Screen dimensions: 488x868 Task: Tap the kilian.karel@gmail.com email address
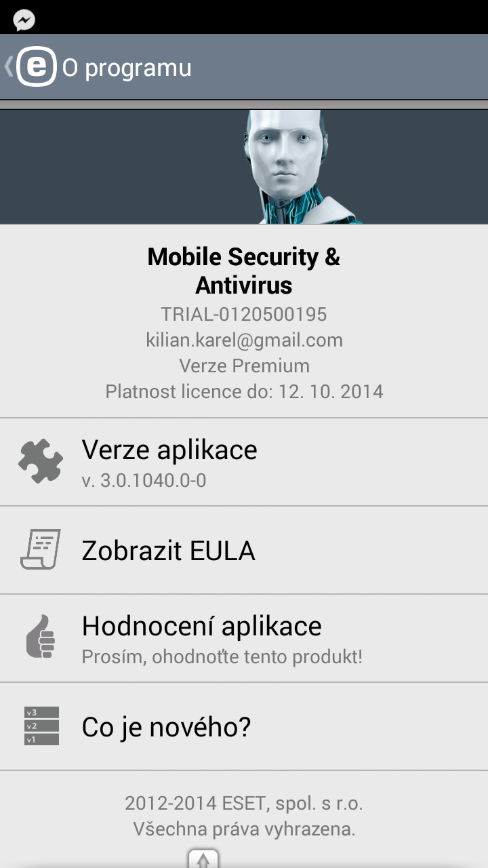[245, 340]
